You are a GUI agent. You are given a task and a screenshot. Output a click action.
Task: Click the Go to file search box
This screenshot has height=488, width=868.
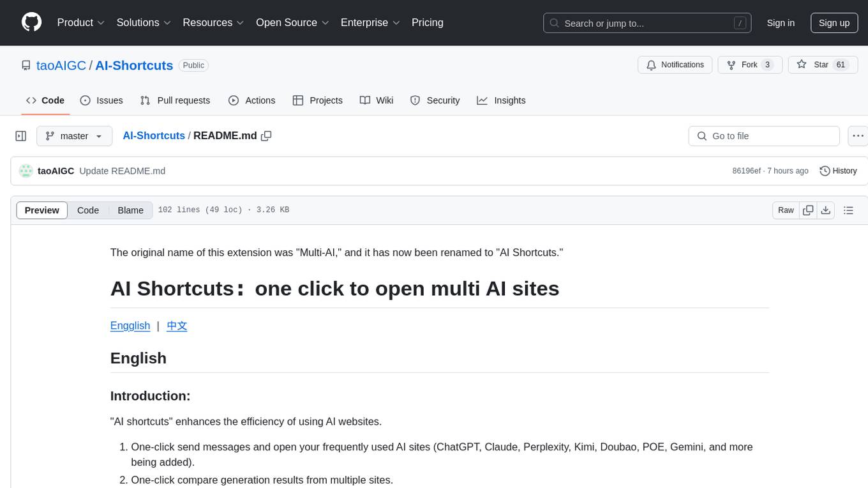point(764,136)
